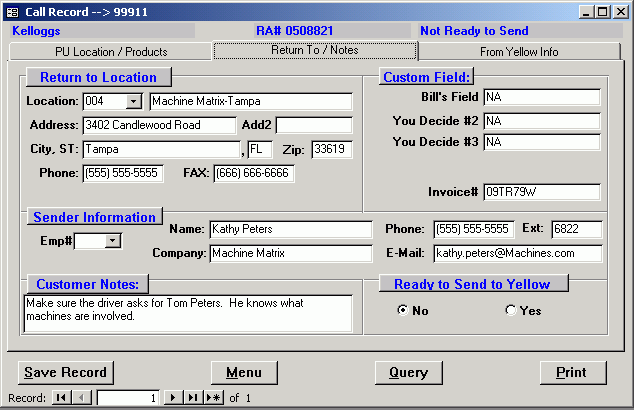
Task: Open the Location dropdown list
Action: pos(134,102)
